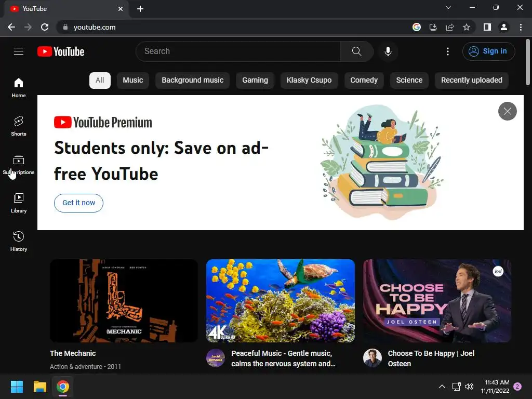Click Get it now button
Viewport: 532px width, 399px height.
pyautogui.click(x=79, y=203)
